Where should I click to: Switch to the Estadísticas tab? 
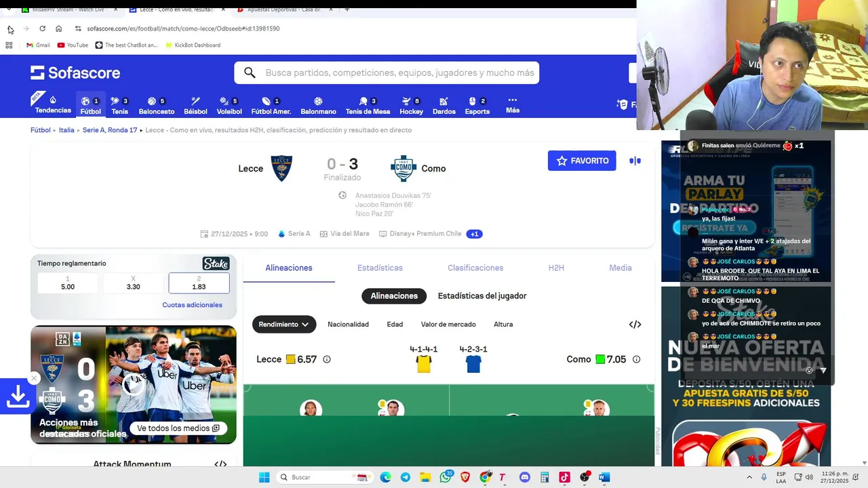(380, 268)
